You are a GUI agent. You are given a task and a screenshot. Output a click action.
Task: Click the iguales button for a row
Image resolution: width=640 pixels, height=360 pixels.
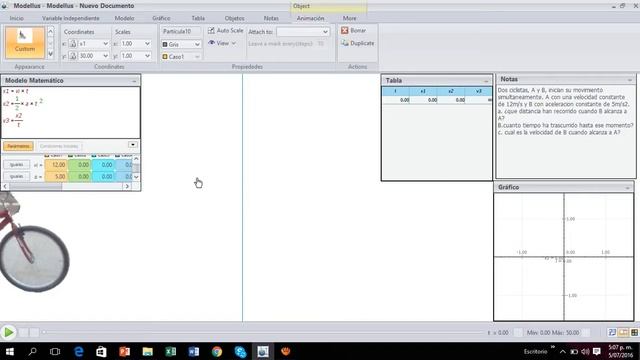(x=16, y=176)
